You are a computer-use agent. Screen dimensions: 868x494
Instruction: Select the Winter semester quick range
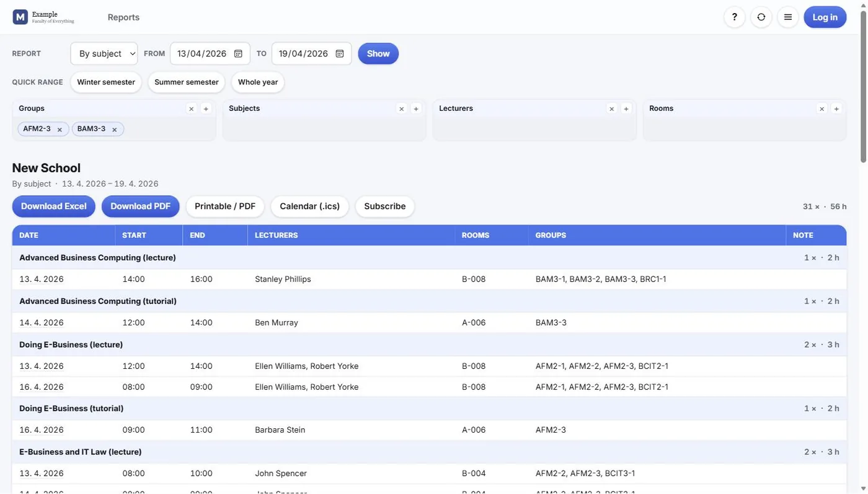click(106, 82)
